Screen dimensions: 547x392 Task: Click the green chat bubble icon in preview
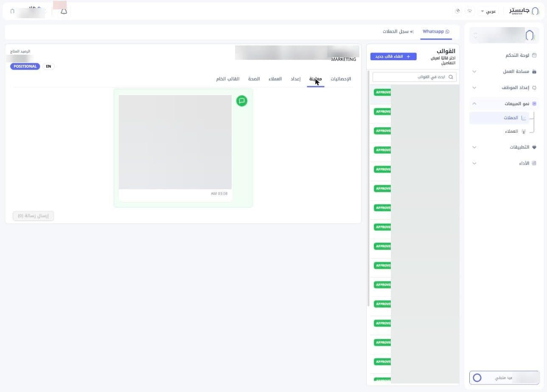(x=242, y=101)
